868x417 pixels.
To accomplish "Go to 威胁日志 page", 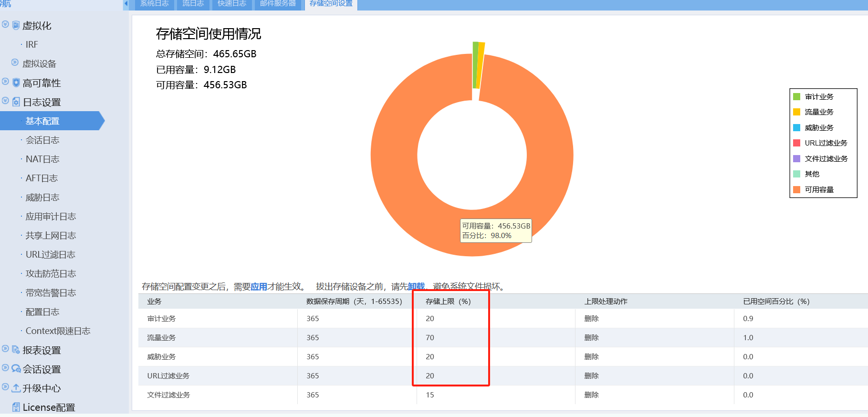I will (x=42, y=197).
